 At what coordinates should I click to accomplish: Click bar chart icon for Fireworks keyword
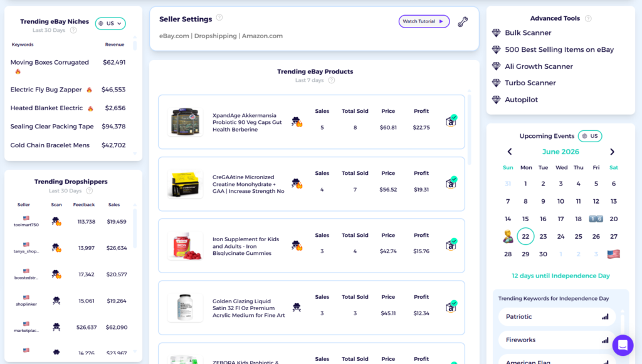(x=605, y=340)
